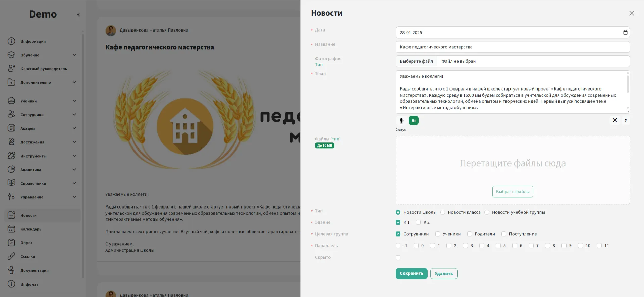Check the К 2 building checkbox
Viewport: 644px width, 297px height.
tap(418, 222)
